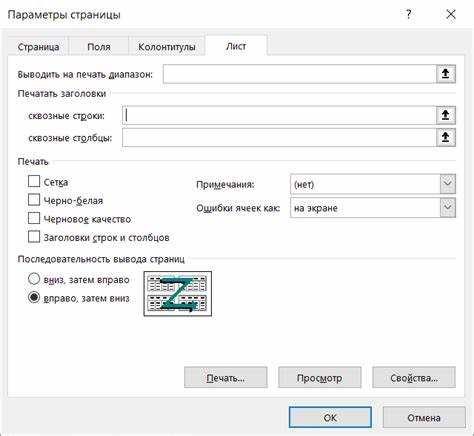Collapse dialog for сквозные строки selection
The width and height of the screenshot is (474, 436).
[446, 115]
